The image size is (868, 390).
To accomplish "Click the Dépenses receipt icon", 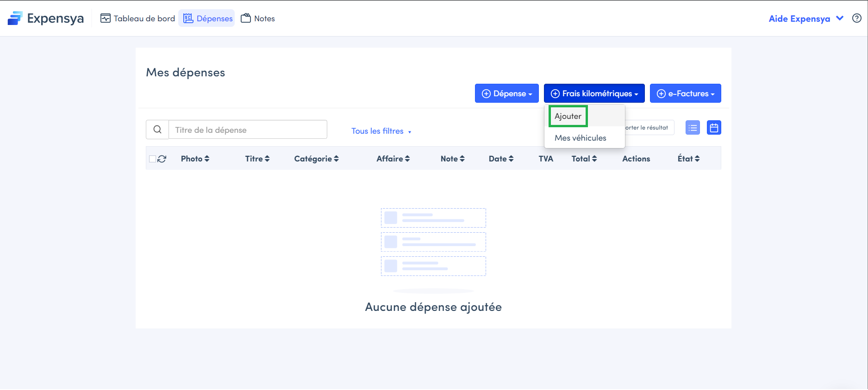I will click(x=188, y=19).
